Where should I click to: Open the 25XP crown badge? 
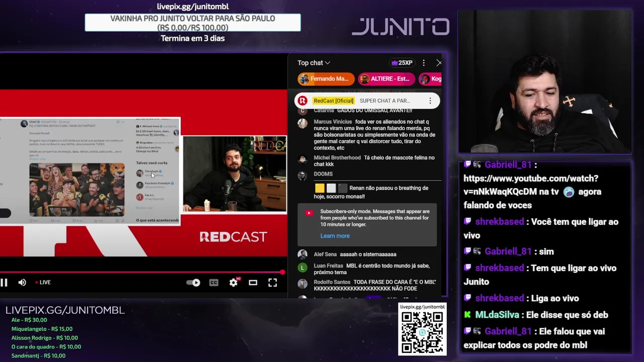click(401, 63)
